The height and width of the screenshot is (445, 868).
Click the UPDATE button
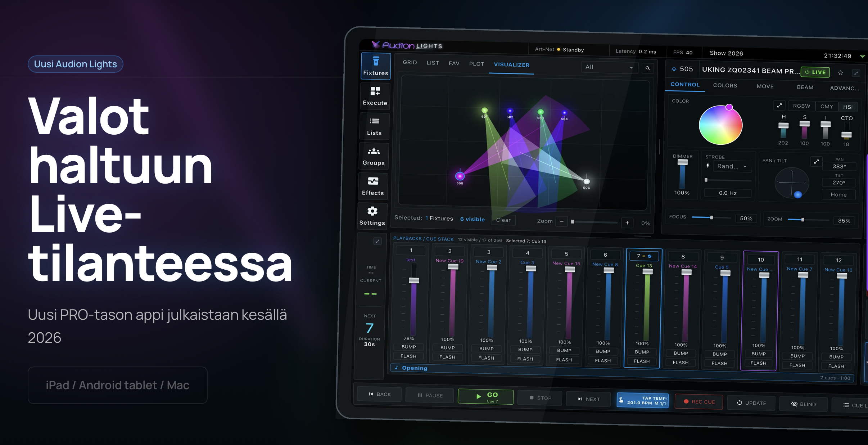click(751, 403)
